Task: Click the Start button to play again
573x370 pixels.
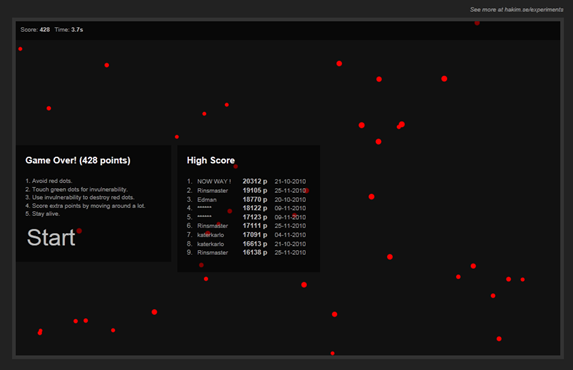Action: tap(51, 238)
